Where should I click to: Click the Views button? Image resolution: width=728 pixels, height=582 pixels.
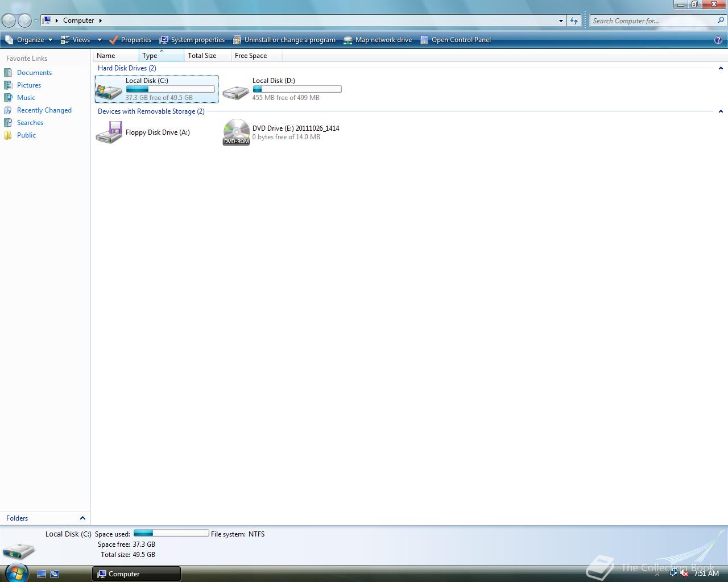(x=76, y=40)
